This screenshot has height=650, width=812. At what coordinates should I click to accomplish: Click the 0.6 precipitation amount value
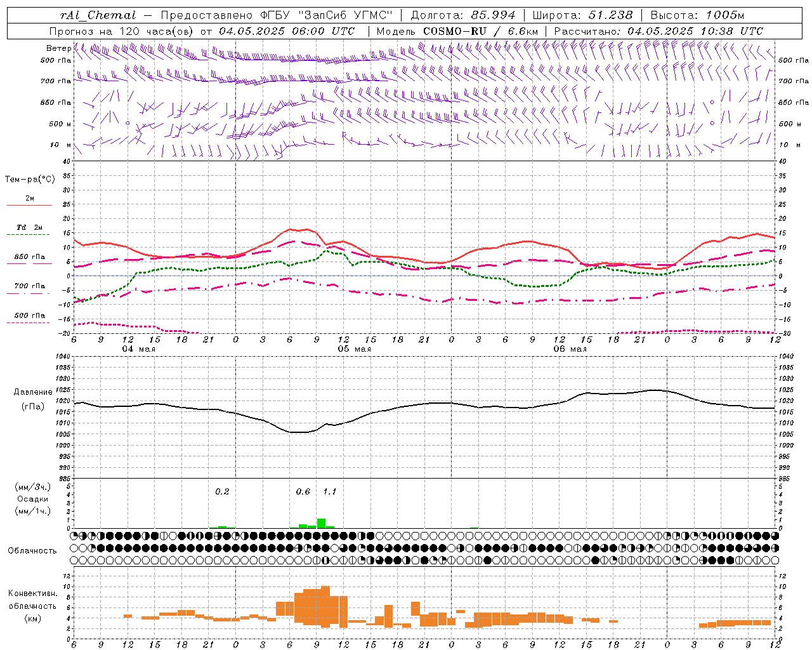[303, 492]
